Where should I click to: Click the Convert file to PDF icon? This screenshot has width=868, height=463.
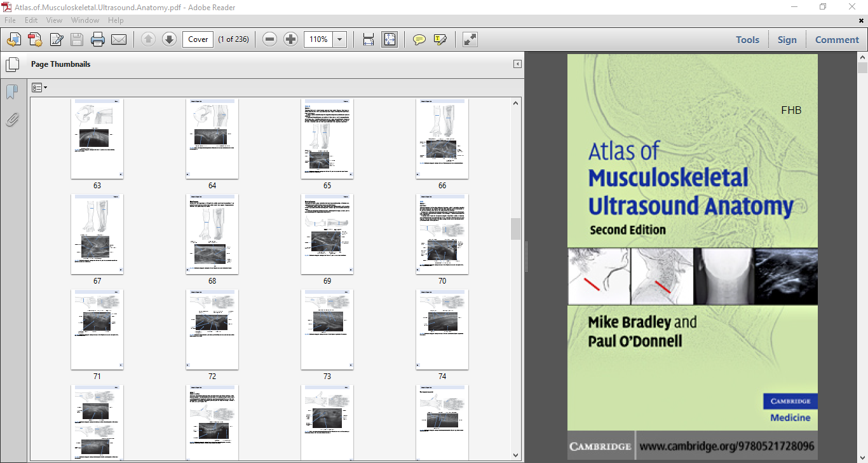(35, 39)
